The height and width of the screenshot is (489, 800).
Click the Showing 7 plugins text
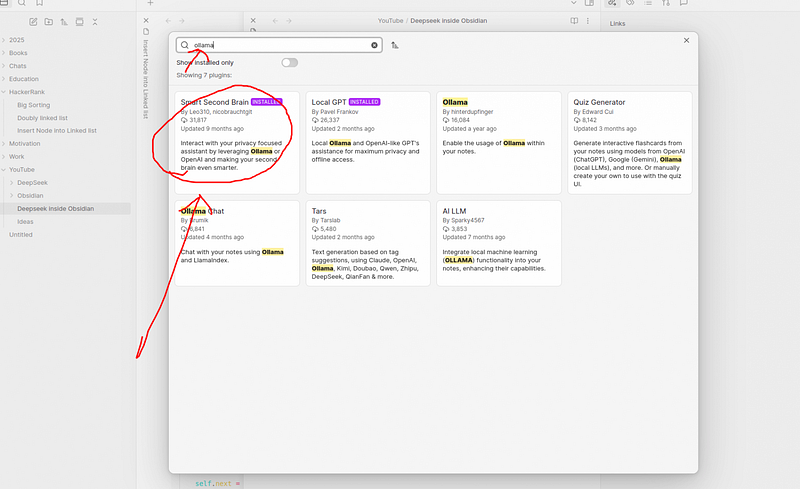[x=204, y=76]
